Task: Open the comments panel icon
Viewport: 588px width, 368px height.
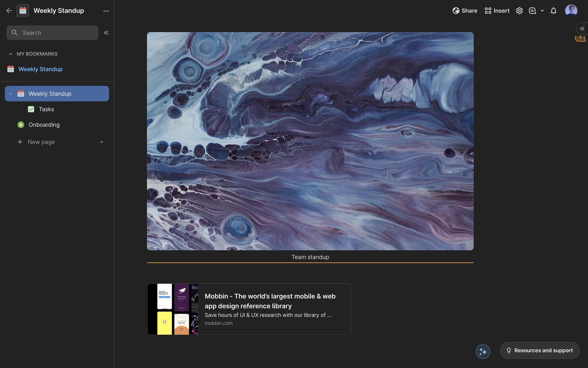Action: (x=532, y=11)
